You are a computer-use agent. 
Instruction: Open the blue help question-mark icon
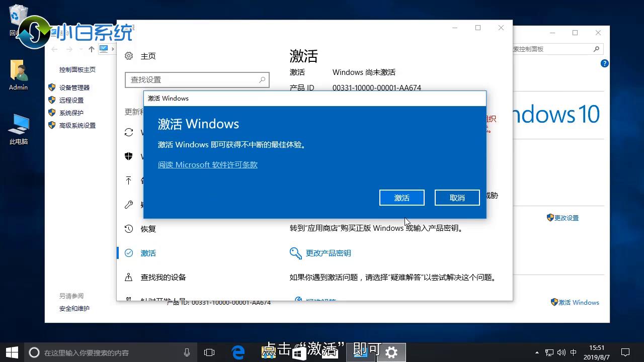point(605,63)
